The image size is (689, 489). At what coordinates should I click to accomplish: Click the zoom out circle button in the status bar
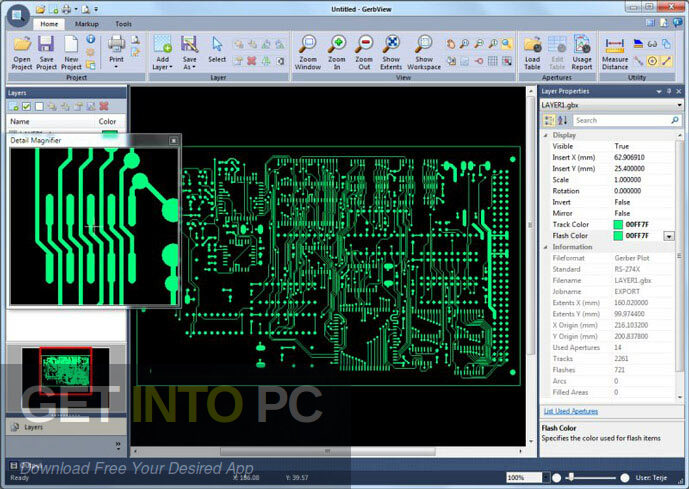(557, 478)
